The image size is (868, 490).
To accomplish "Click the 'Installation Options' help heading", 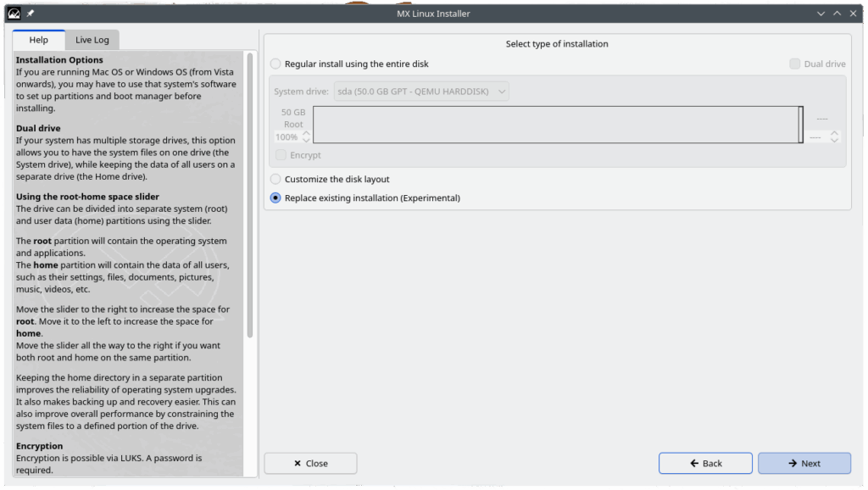I will click(59, 60).
